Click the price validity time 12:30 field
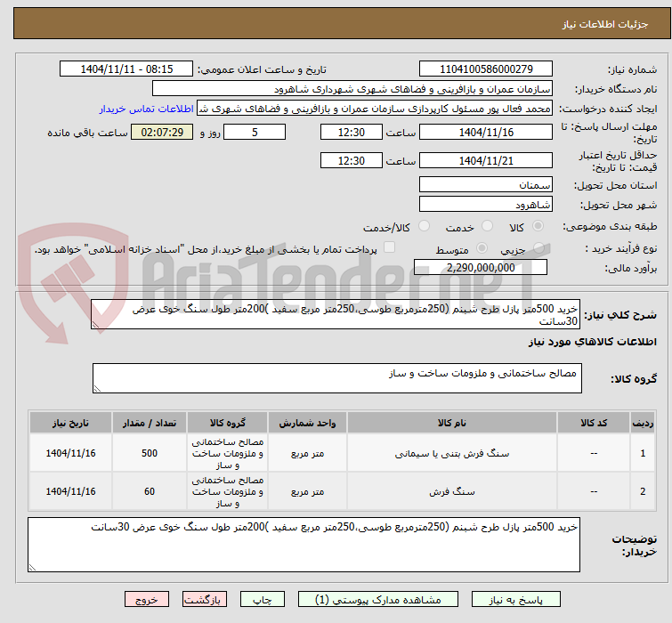Image resolution: width=672 pixels, height=623 pixels. click(352, 160)
